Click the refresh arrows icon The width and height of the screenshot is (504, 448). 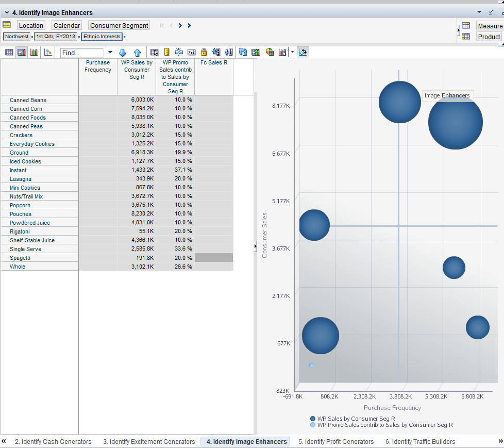[x=243, y=52]
